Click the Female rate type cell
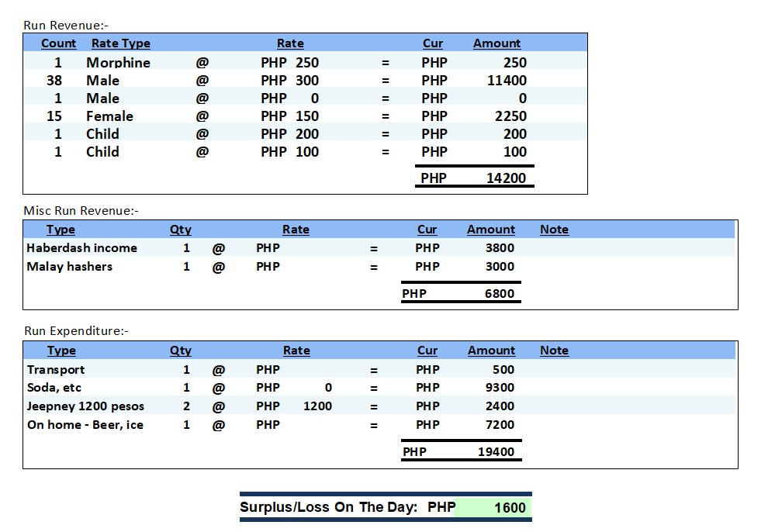Viewport: 775px width, 532px height. tap(109, 116)
